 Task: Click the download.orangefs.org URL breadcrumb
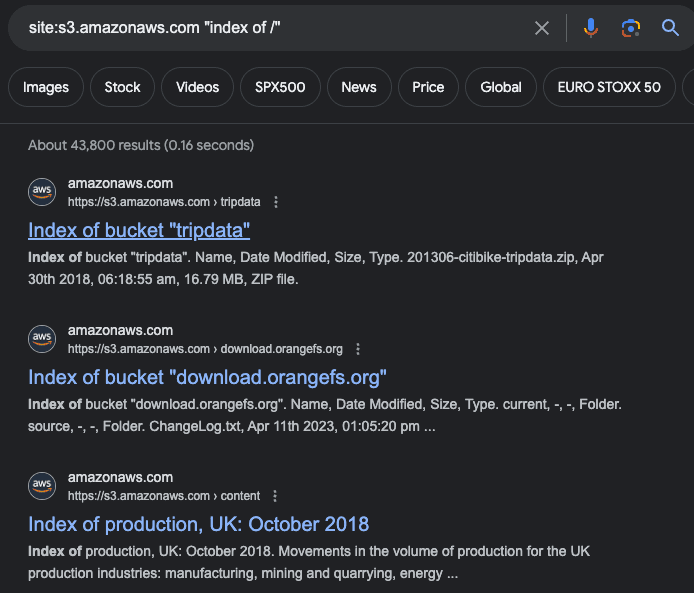click(205, 349)
